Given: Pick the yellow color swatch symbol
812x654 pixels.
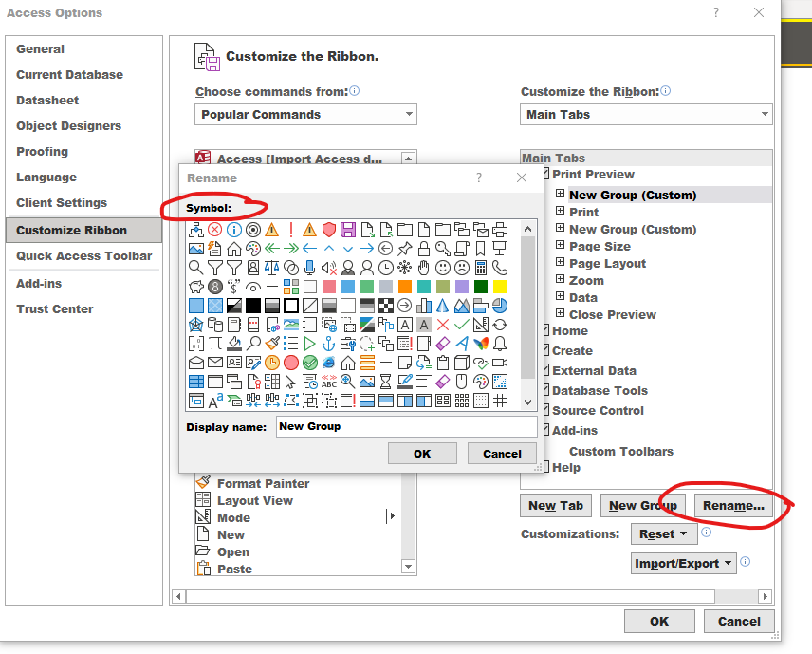Looking at the screenshot, I should [500, 287].
